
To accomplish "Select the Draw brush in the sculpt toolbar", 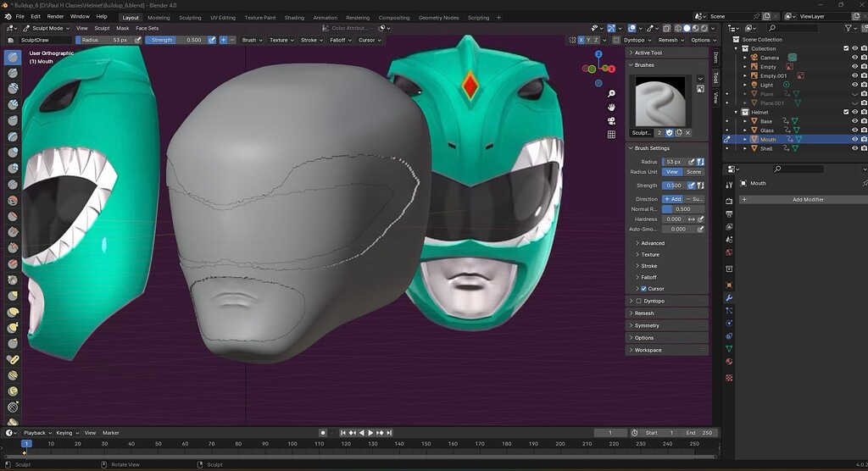I will [x=14, y=57].
